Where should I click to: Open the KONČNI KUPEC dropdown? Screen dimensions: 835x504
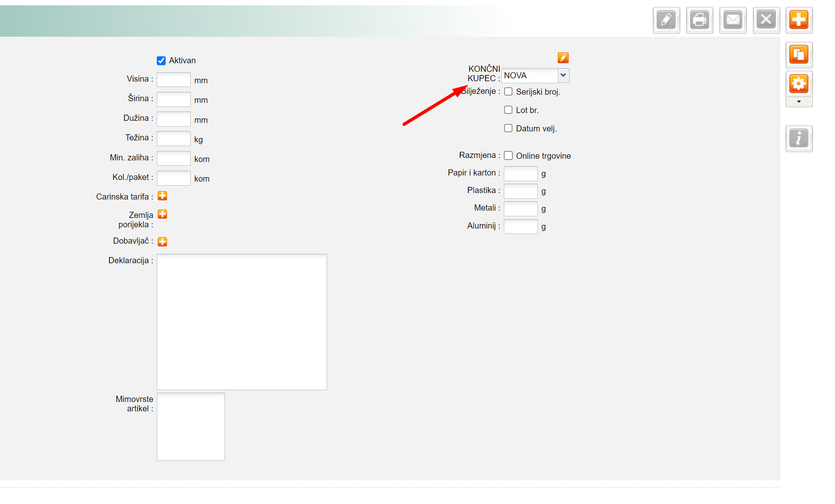[563, 75]
